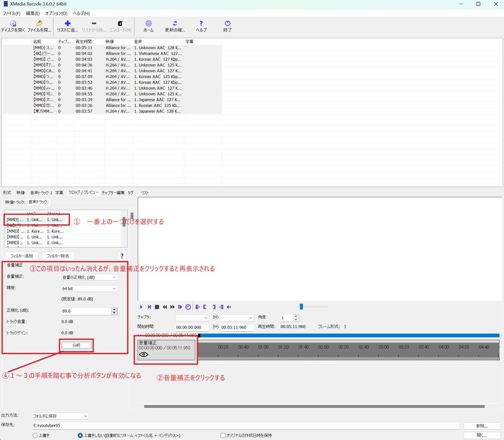Click the clock jump-to-time icon

(188, 307)
